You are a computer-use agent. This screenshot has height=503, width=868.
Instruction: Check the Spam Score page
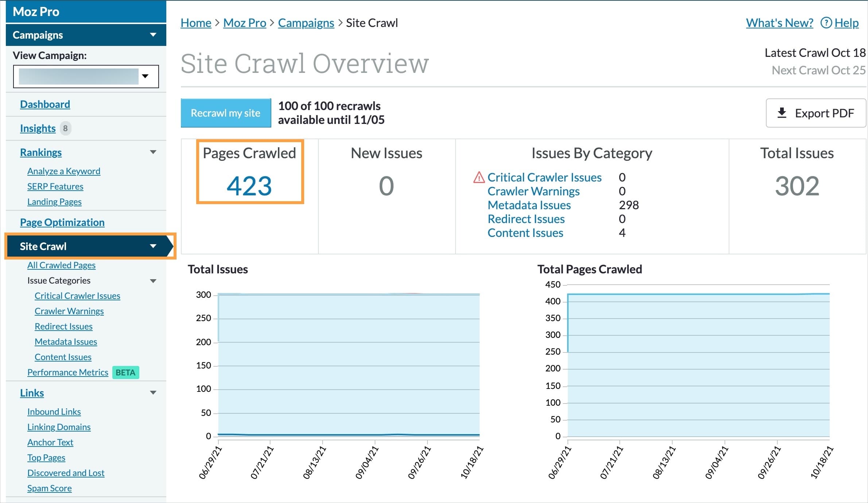[x=49, y=488]
